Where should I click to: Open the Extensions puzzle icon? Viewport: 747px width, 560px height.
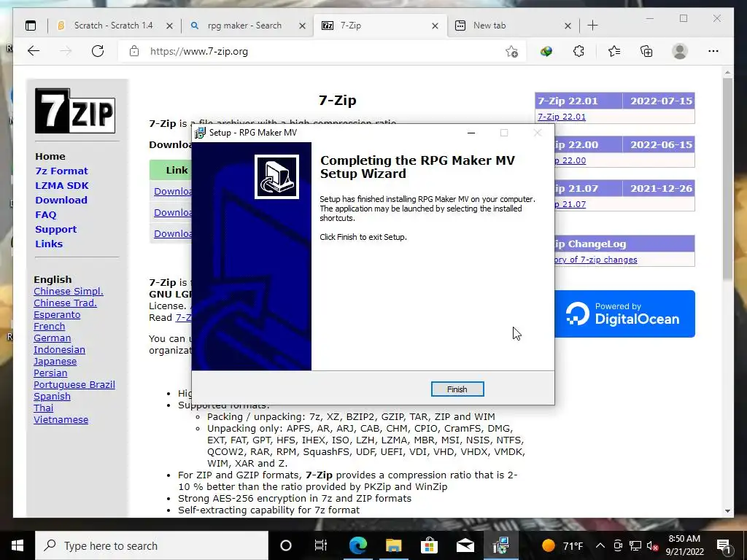[x=578, y=52]
